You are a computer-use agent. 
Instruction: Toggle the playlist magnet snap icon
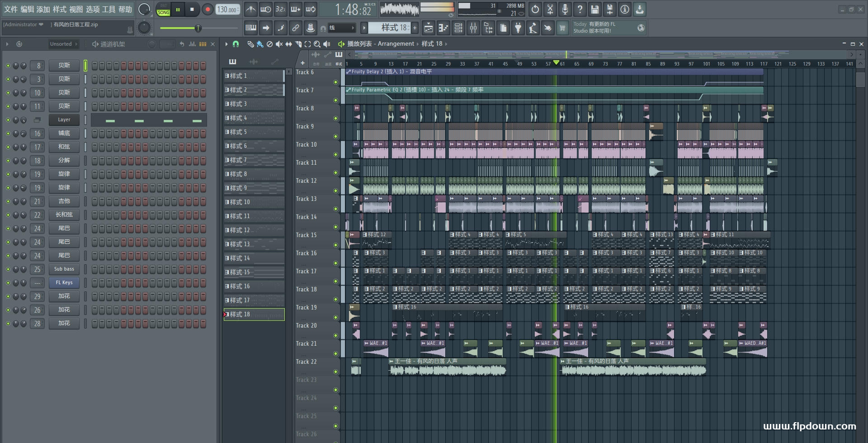(x=236, y=44)
